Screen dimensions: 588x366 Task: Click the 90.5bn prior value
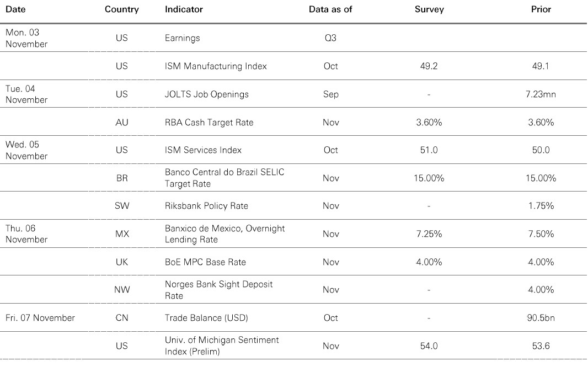tap(541, 318)
